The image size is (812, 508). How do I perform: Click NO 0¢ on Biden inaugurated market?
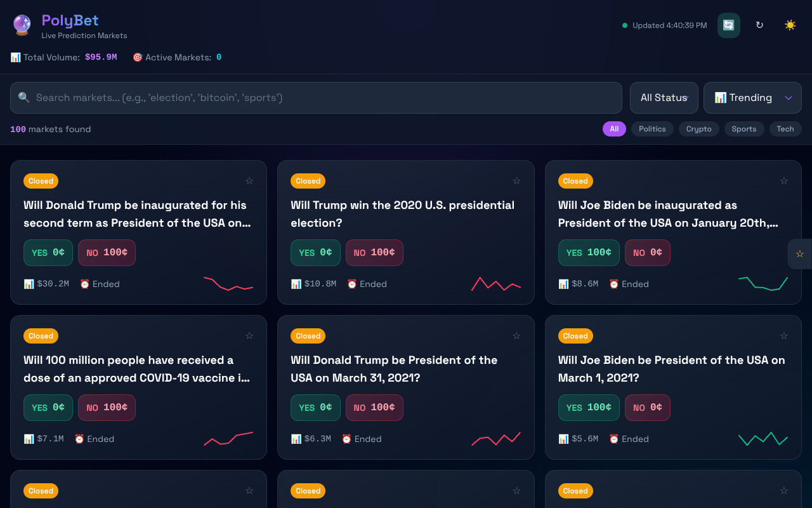tap(648, 253)
